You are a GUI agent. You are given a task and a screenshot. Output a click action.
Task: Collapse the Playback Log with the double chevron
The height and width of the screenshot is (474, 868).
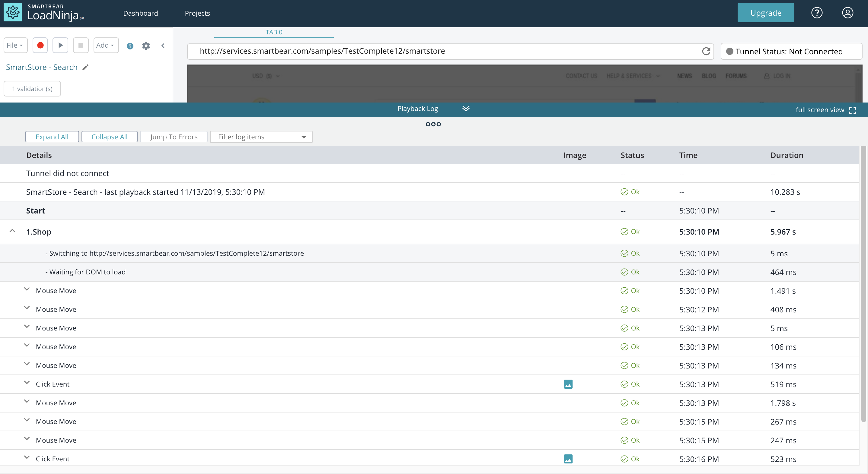pos(466,109)
